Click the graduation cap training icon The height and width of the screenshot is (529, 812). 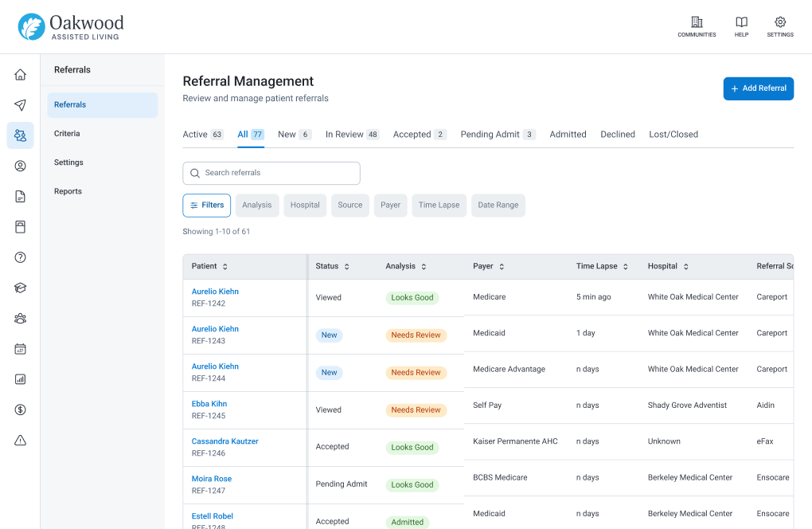[x=20, y=288]
